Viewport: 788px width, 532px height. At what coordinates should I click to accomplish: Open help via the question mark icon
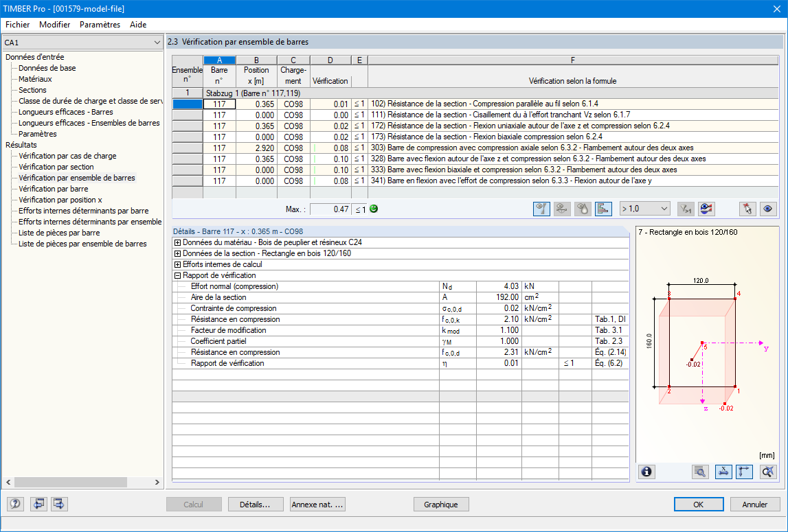(x=15, y=504)
